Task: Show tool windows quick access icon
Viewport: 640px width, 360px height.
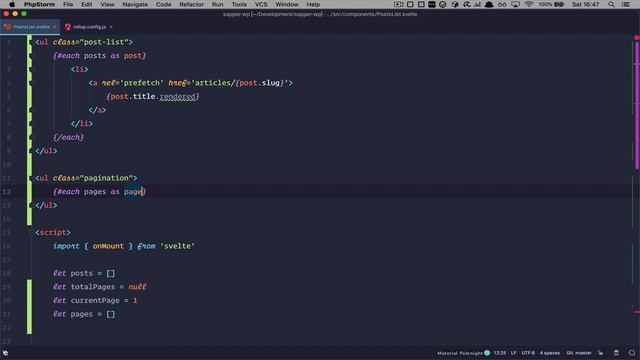Action: pos(5,353)
